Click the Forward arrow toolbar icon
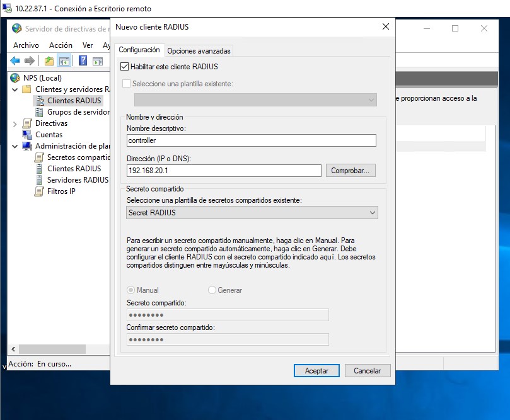Viewport: 510px width, 420px height. coord(30,60)
